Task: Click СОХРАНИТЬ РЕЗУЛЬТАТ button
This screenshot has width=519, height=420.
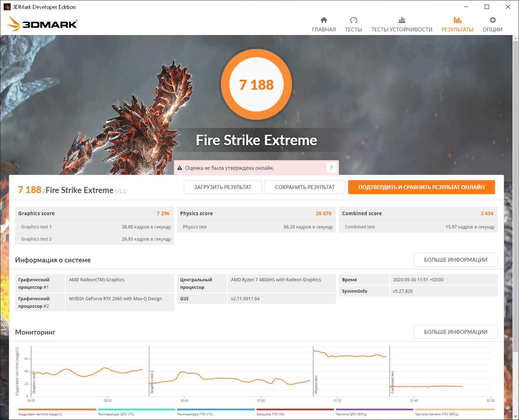Action: (x=305, y=187)
